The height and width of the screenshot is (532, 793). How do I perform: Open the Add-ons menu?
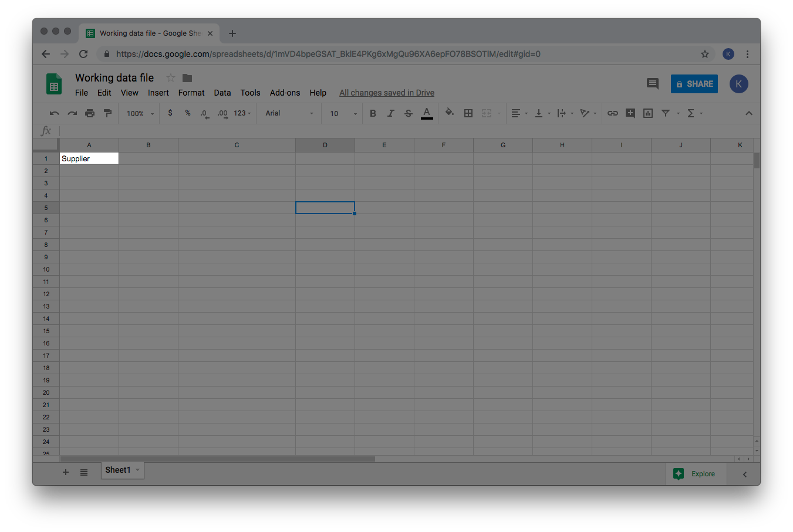click(x=285, y=93)
